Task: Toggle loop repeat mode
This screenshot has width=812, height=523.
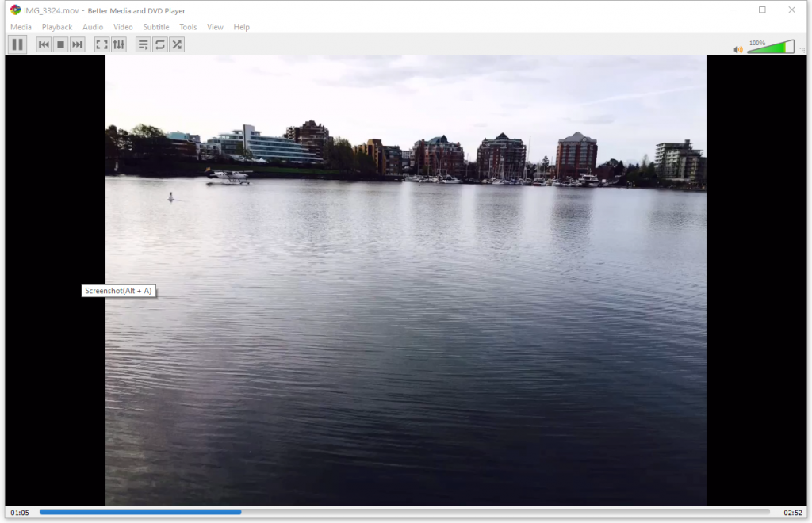Action: (x=160, y=44)
